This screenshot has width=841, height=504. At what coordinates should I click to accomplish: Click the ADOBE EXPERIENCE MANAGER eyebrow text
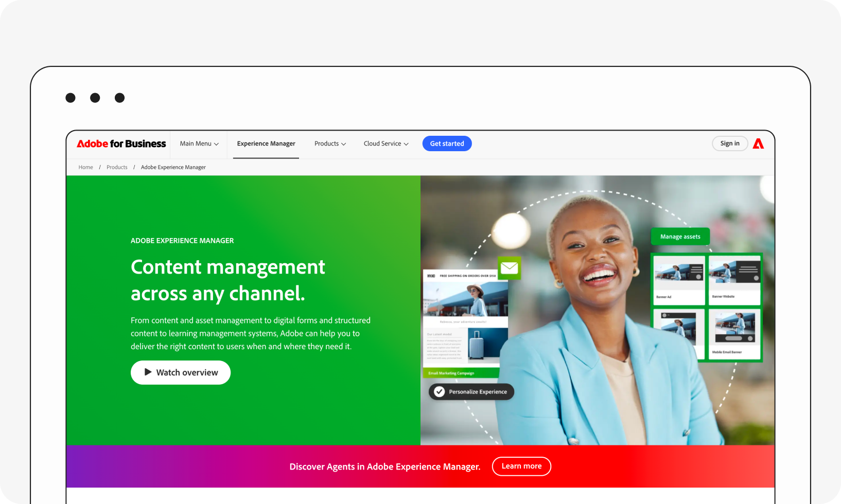(x=182, y=241)
